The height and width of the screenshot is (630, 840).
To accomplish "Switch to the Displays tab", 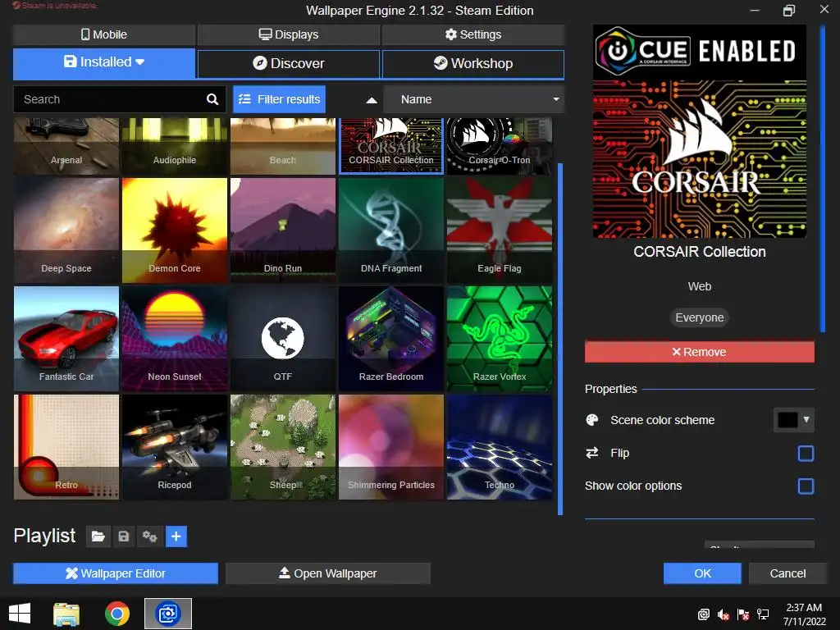I will 289,34.
